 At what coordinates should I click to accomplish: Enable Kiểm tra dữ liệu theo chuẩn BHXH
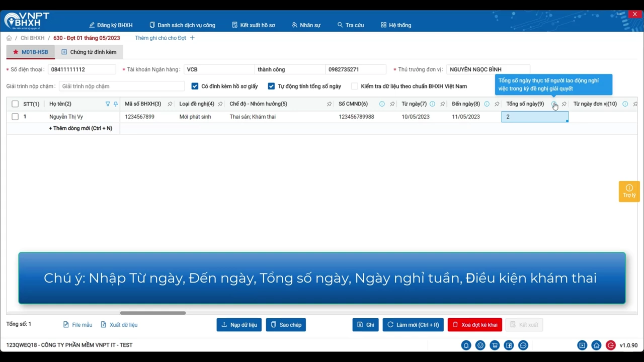355,86
